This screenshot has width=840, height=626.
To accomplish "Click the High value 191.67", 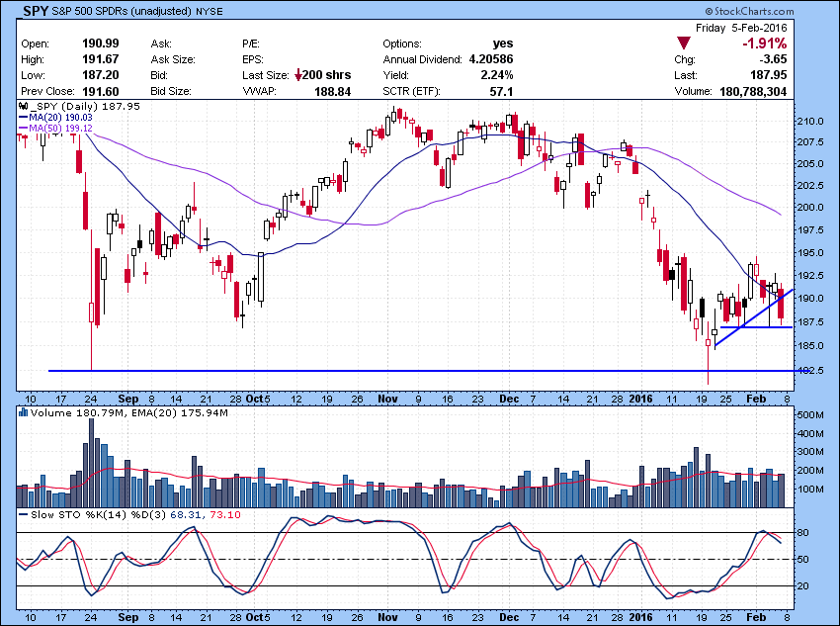I will click(100, 59).
